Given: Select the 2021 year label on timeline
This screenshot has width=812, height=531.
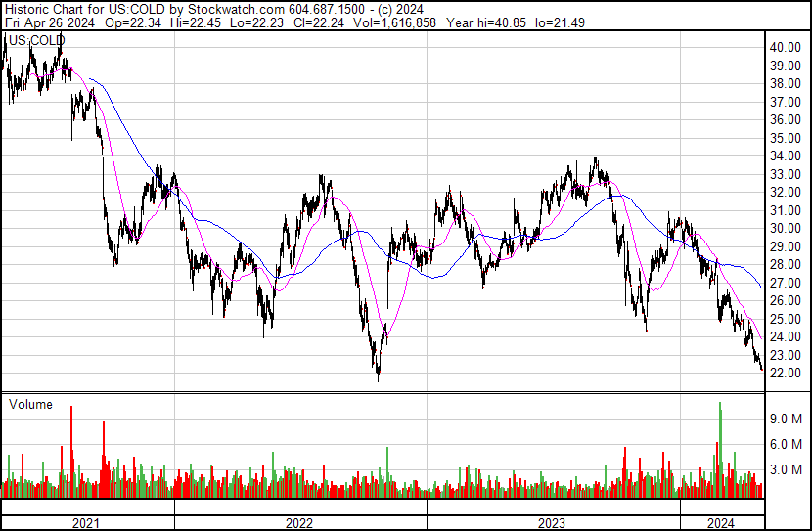Looking at the screenshot, I should coord(87,523).
